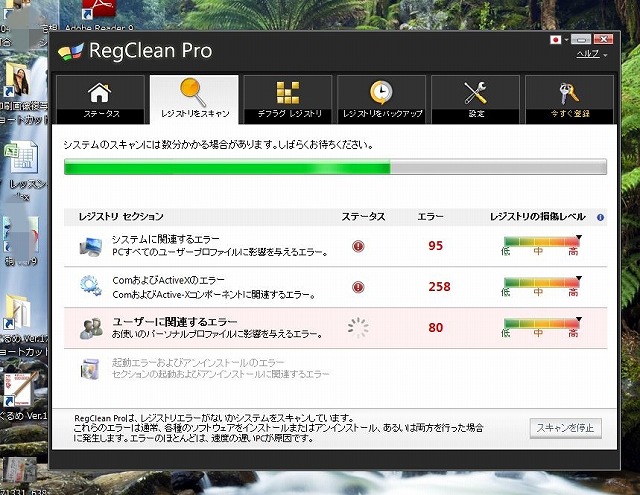Select 起動エラーおよびアンインストールのエラー row title
The width and height of the screenshot is (640, 495).
point(198,362)
